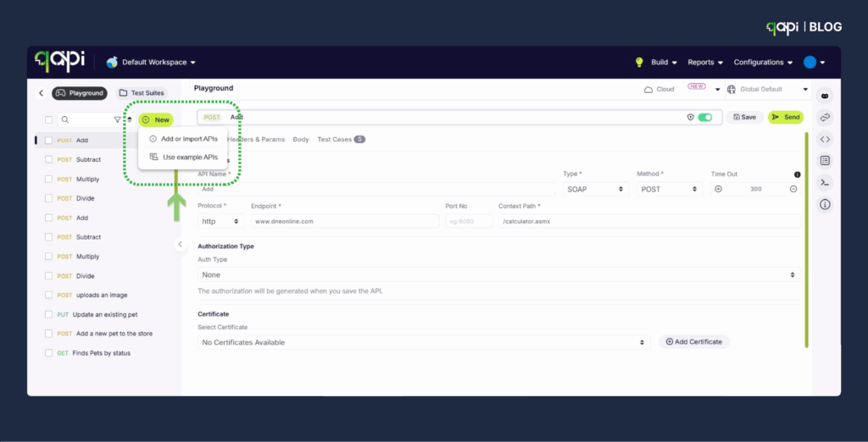Click the magnifier icon in API search

pyautogui.click(x=64, y=119)
